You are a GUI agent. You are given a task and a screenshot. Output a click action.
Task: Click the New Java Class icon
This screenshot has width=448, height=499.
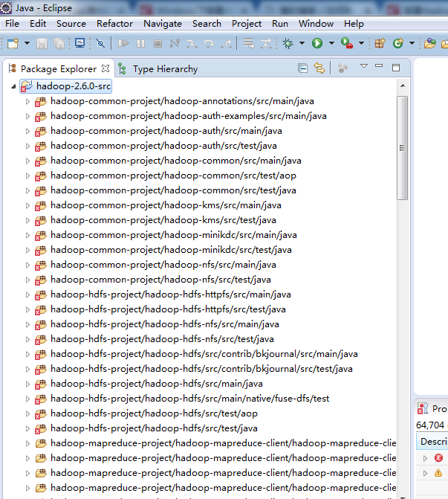point(397,43)
